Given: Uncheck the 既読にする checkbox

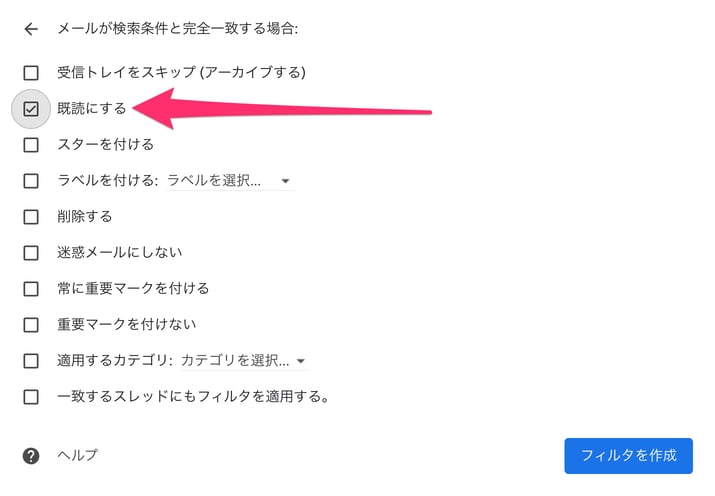Looking at the screenshot, I should coord(31,108).
